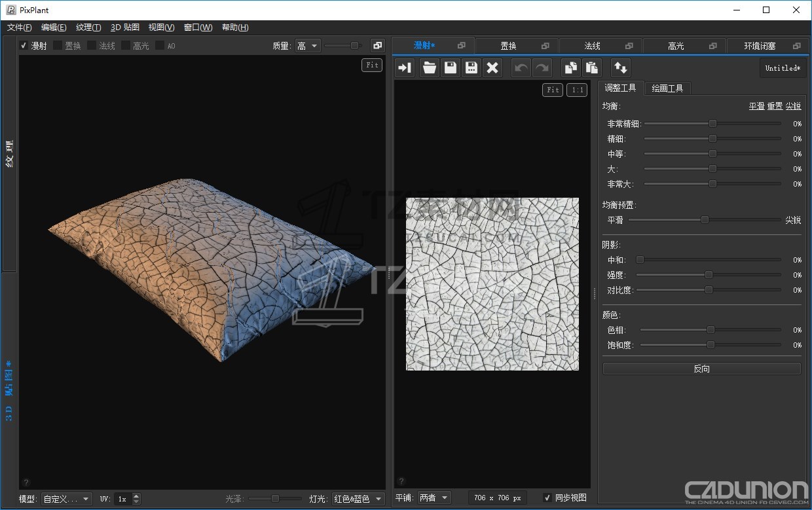Open the 质量 quality dropdown
This screenshot has width=812, height=510.
point(307,46)
